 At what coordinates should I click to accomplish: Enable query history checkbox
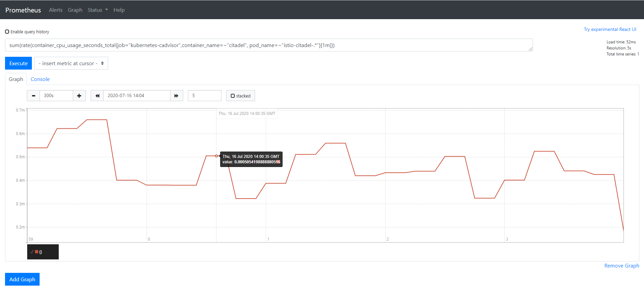[x=7, y=32]
